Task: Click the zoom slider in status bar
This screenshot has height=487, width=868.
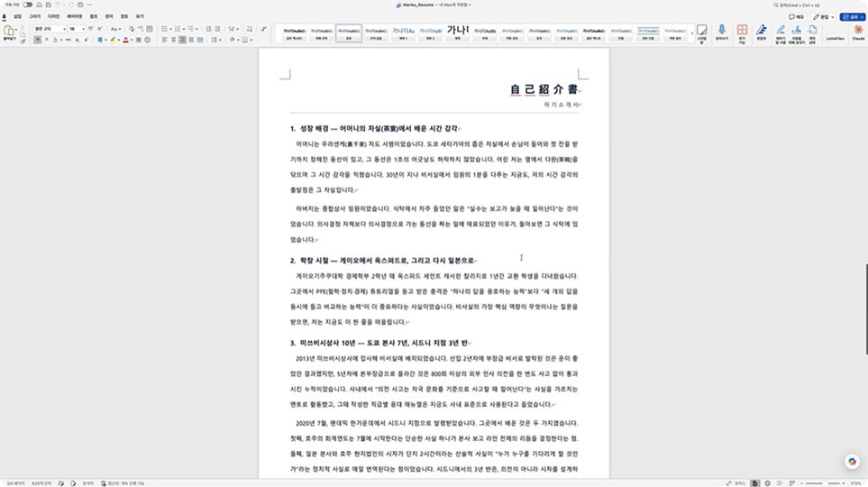Action: [x=824, y=483]
